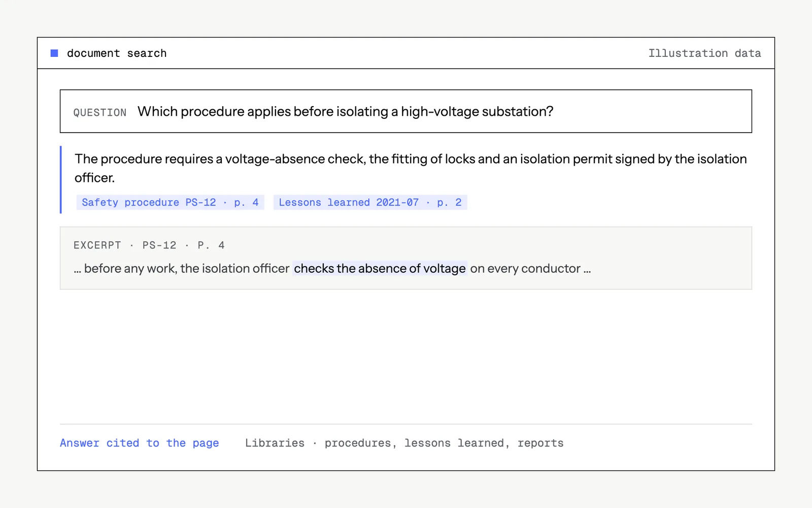Click 'on every conductor' in the excerpt
812x508 pixels.
[x=525, y=268]
